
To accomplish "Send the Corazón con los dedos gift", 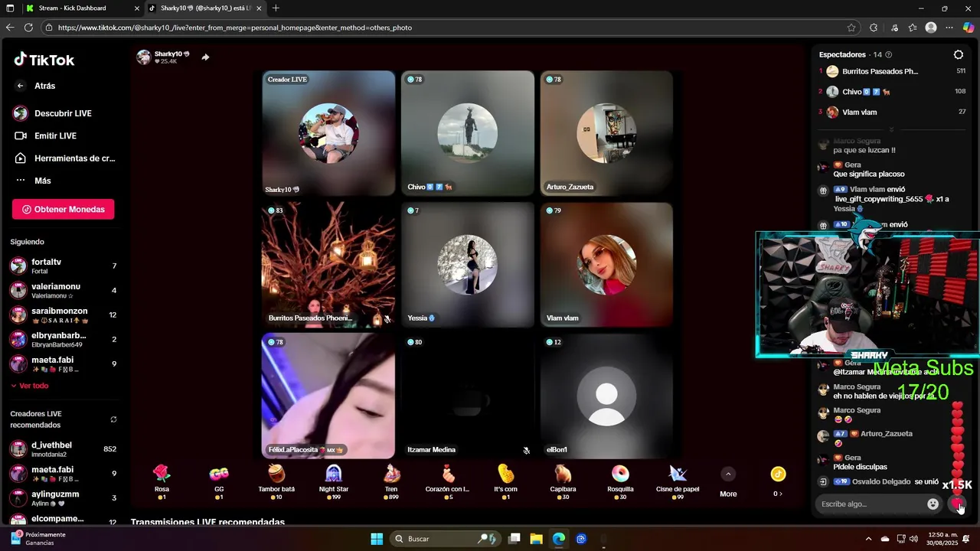I will tap(448, 482).
